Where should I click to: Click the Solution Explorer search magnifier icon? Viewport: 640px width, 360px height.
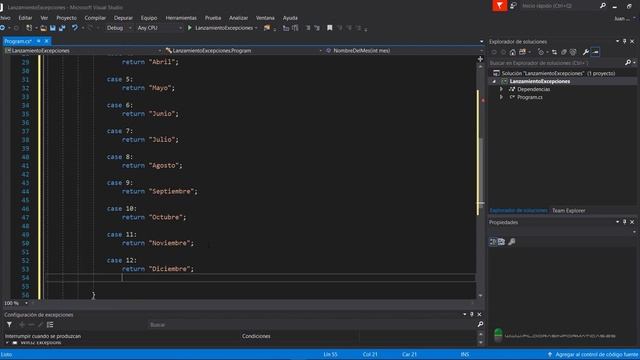pos(628,63)
